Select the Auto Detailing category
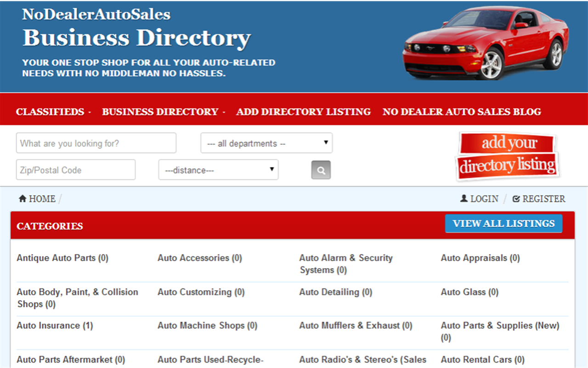The width and height of the screenshot is (588, 368). (x=335, y=292)
